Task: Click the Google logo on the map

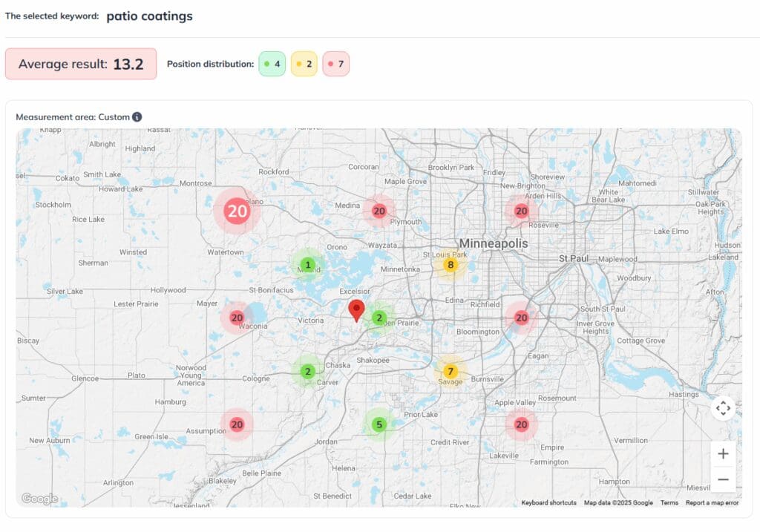Action: [39, 499]
